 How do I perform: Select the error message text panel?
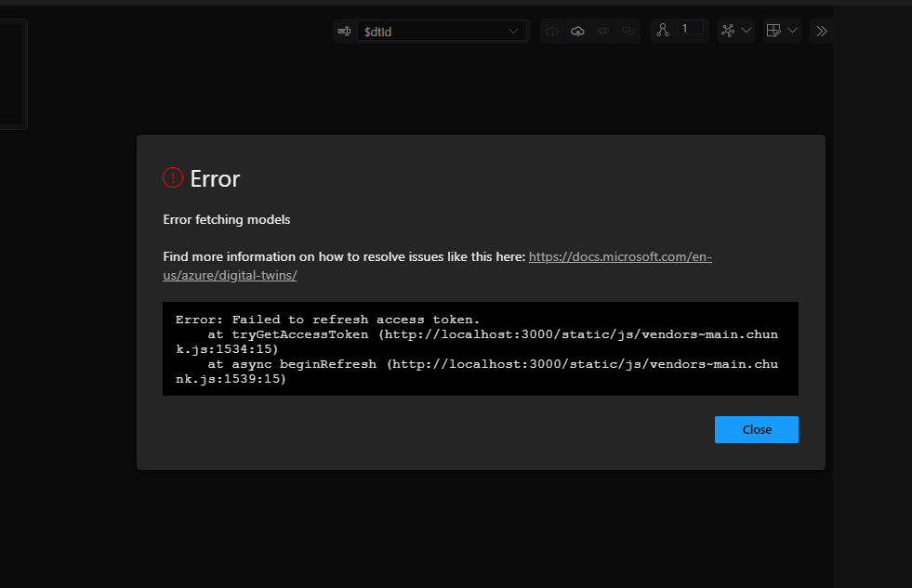pos(480,348)
